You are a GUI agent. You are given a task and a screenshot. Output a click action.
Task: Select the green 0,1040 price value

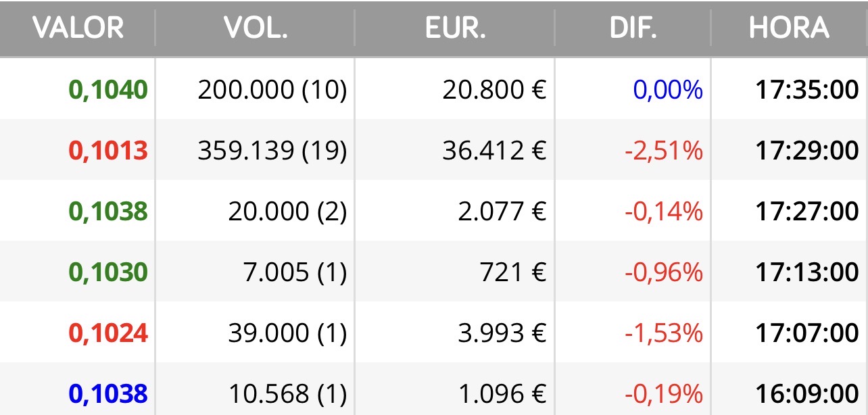coord(108,90)
